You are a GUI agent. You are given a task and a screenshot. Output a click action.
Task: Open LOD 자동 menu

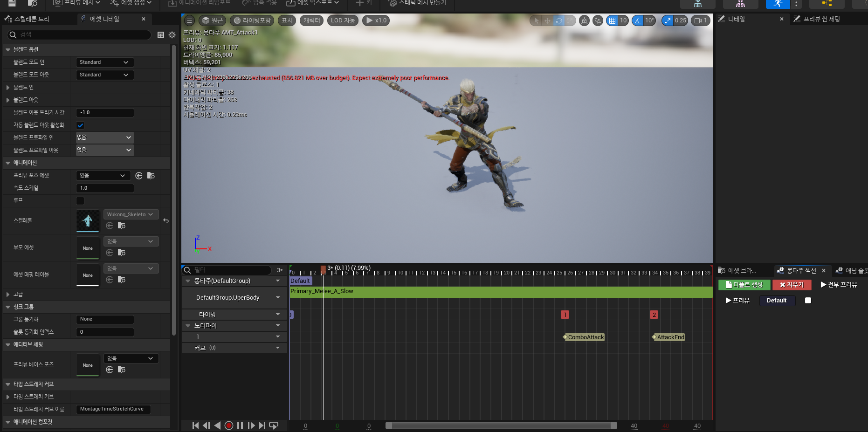343,21
